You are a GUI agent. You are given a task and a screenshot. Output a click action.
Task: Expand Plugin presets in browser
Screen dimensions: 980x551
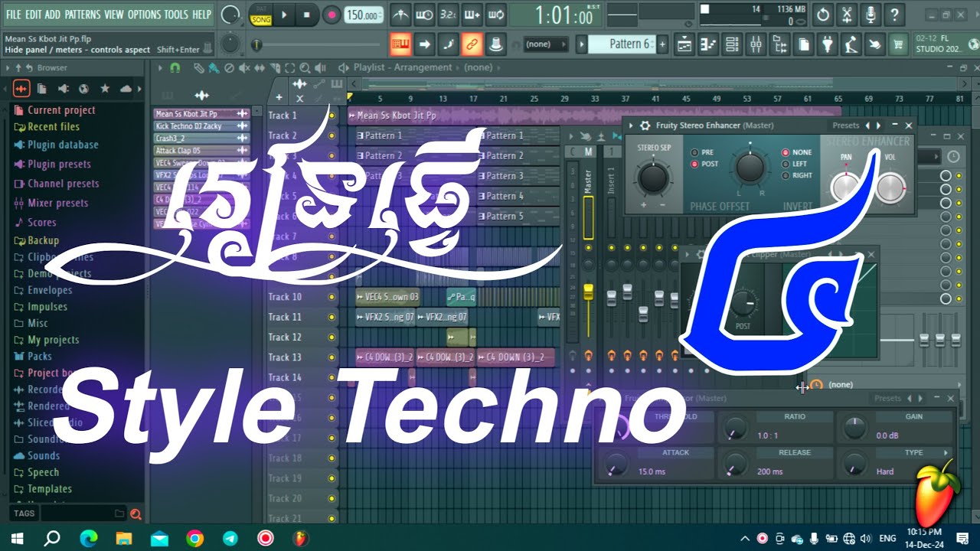pyautogui.click(x=59, y=164)
